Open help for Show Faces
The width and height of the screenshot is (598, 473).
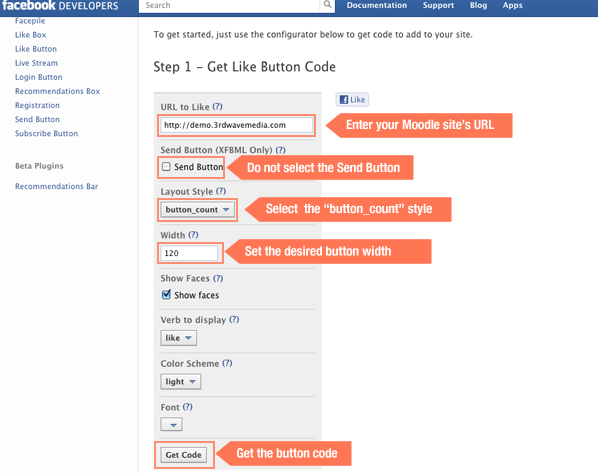(x=218, y=278)
